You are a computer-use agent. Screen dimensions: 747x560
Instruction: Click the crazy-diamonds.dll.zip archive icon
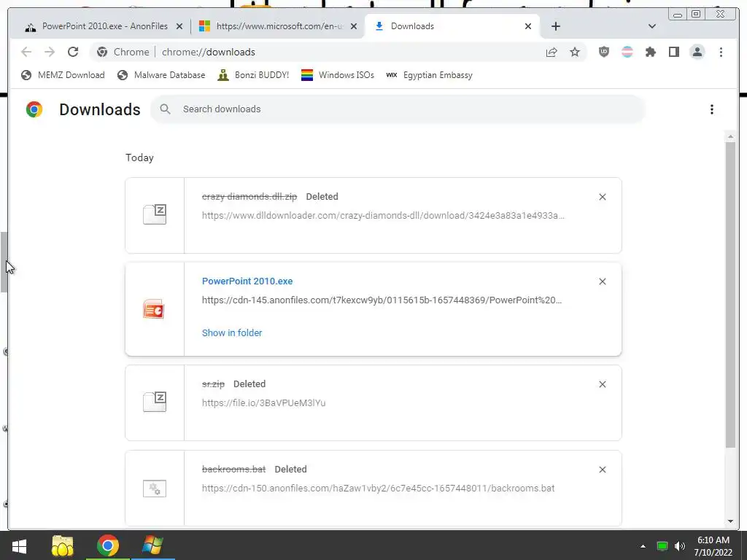pyautogui.click(x=155, y=214)
